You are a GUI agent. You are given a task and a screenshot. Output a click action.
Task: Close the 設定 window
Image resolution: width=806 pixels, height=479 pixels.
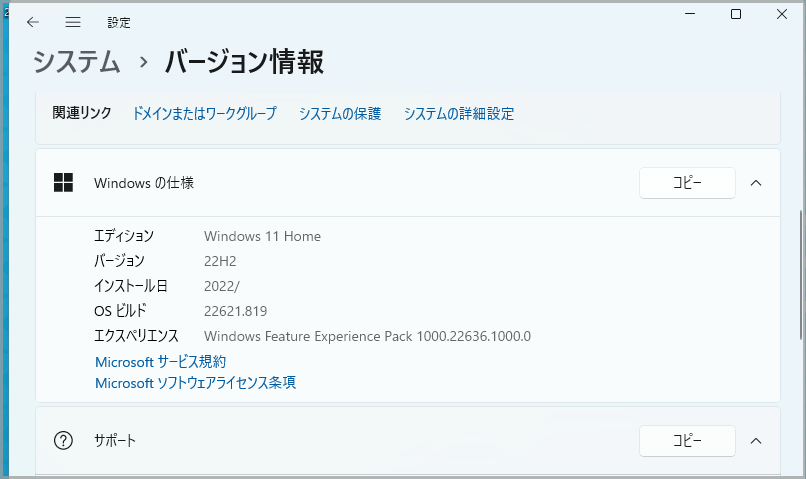(x=783, y=14)
